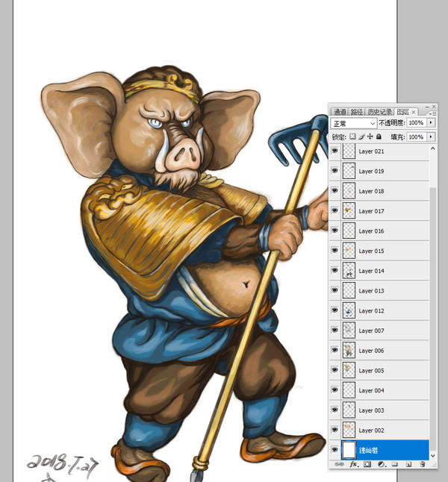Hide Layer 004 visibility eye

click(335, 390)
